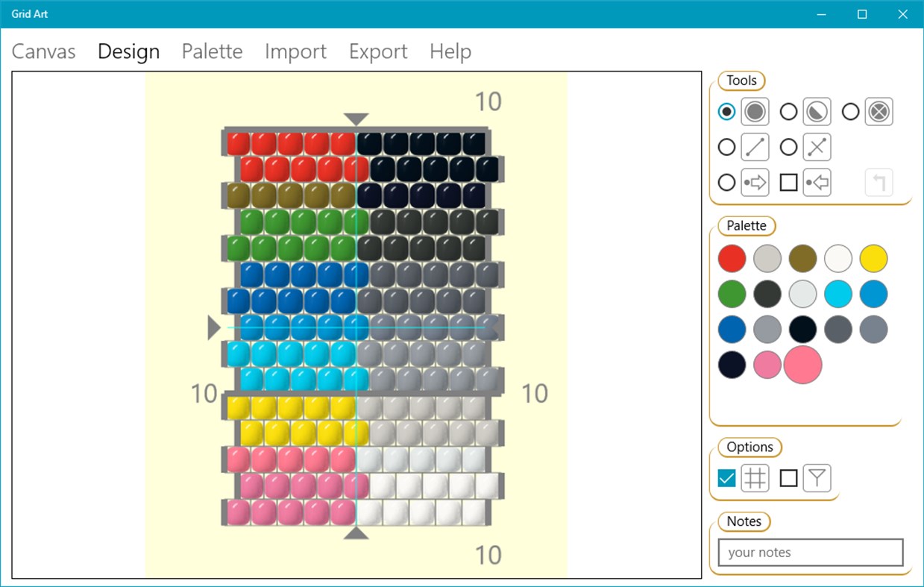Select the crossed-circle eraser tool

tap(878, 111)
